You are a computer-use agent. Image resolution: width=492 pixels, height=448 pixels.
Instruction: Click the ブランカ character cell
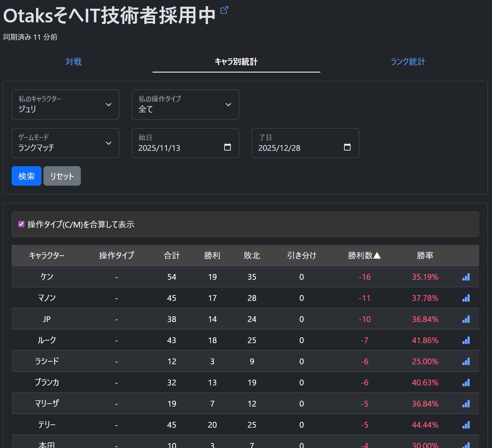coord(47,382)
